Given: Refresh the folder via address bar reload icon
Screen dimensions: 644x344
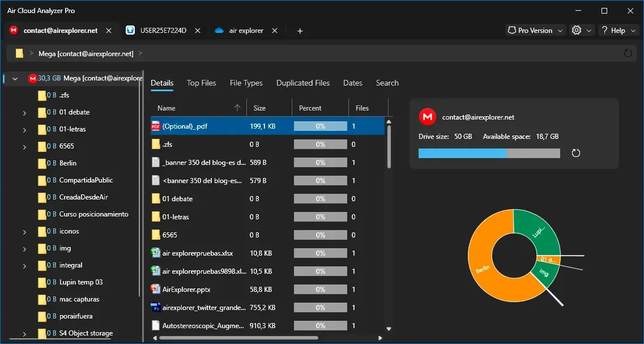Looking at the screenshot, I should click(x=628, y=53).
